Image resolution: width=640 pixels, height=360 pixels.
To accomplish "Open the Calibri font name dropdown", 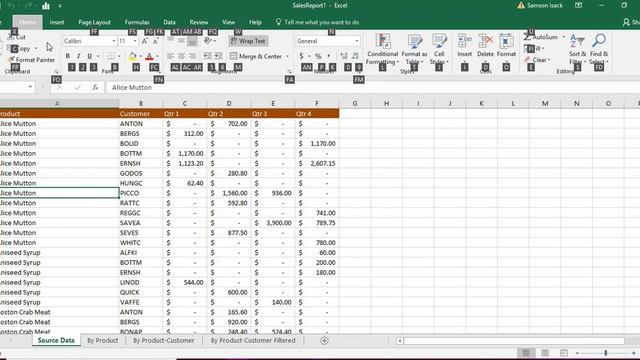I will [x=113, y=41].
